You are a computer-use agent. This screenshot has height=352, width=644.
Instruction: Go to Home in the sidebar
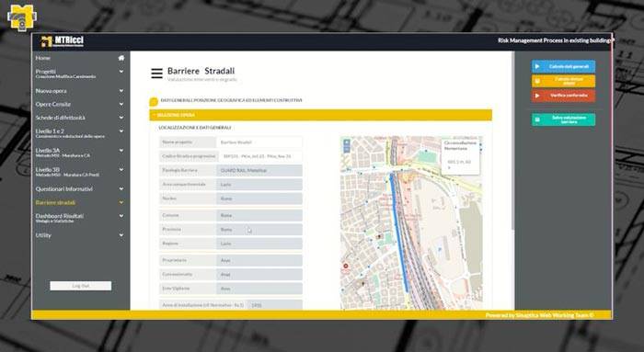42,58
